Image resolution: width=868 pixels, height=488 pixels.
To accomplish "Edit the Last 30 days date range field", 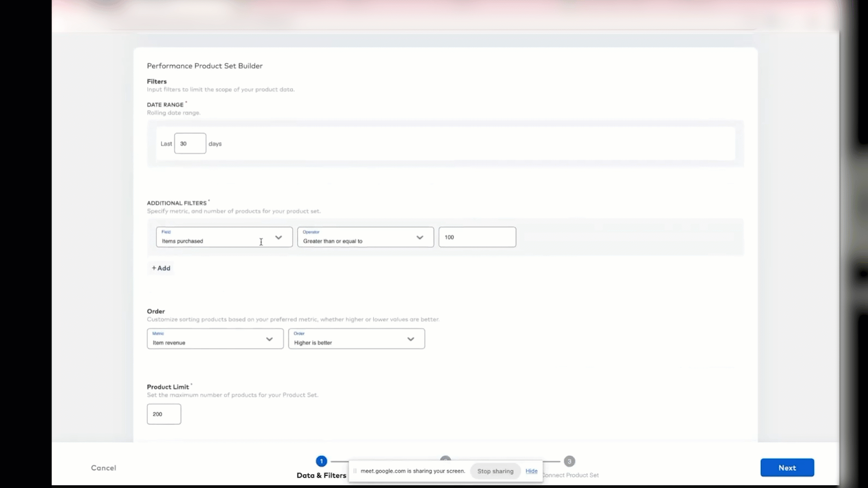I will pos(189,143).
